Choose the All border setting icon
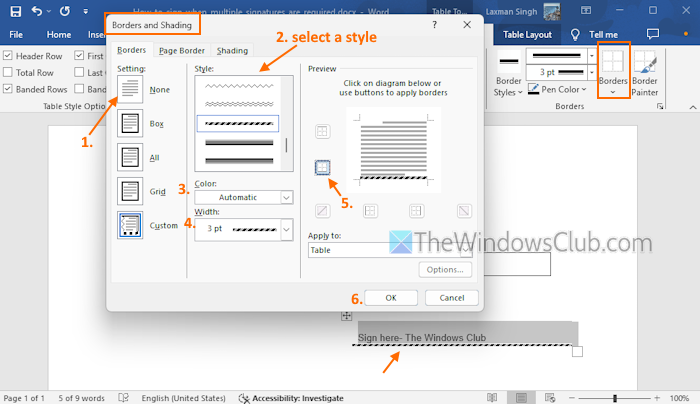Image resolution: width=700 pixels, height=404 pixels. coord(130,157)
